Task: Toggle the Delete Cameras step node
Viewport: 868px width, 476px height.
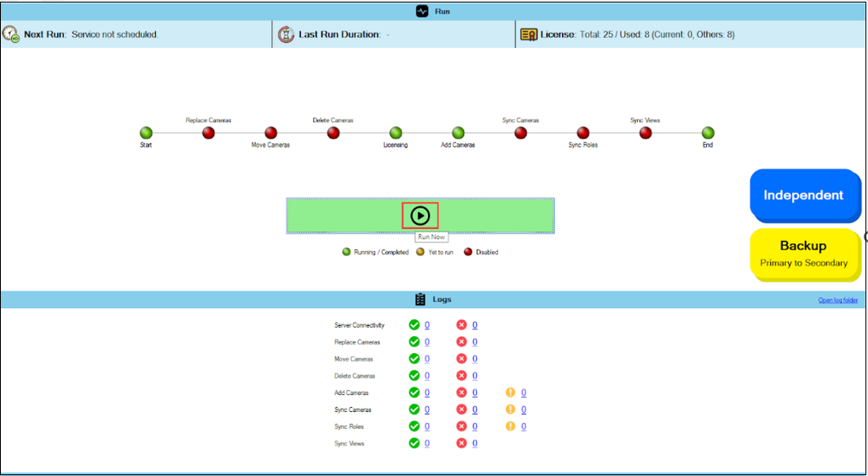Action: click(x=333, y=133)
